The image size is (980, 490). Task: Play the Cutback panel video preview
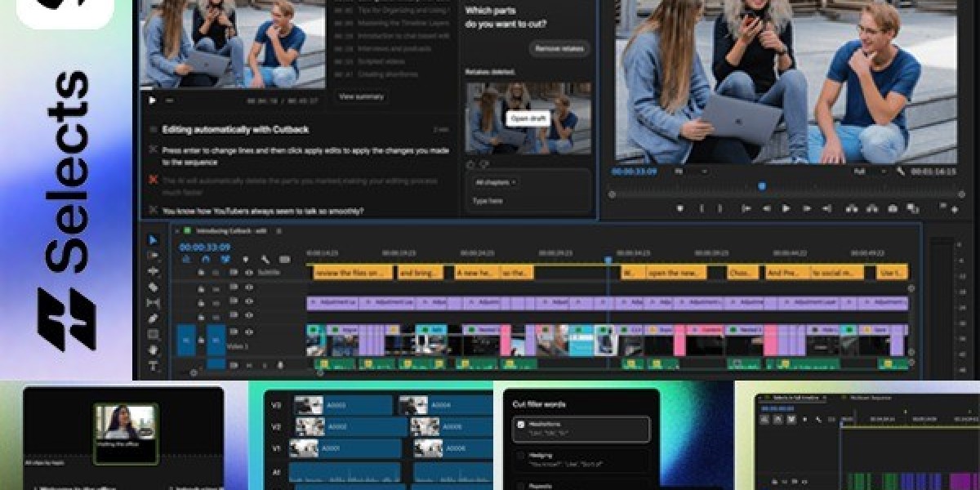tap(152, 100)
